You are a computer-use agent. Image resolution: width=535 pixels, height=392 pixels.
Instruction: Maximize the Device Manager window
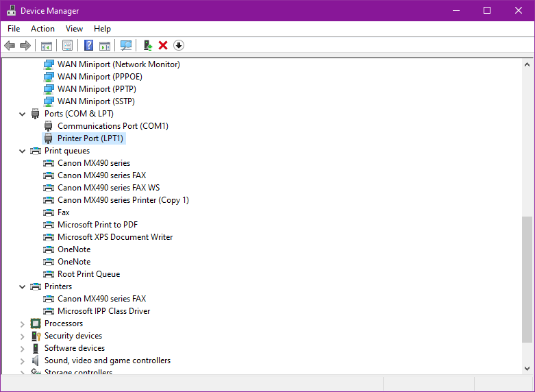[487, 10]
